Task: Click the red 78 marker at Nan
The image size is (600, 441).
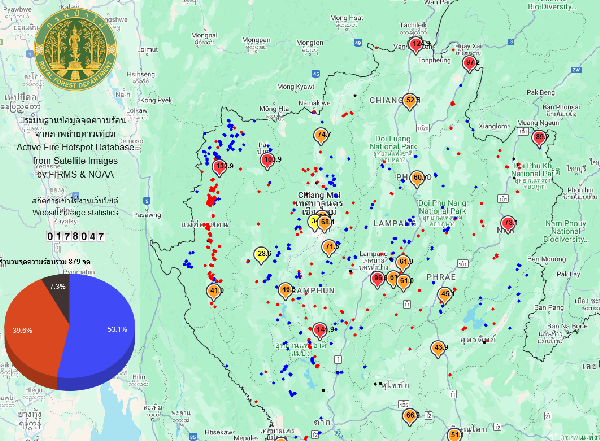Action: [508, 222]
